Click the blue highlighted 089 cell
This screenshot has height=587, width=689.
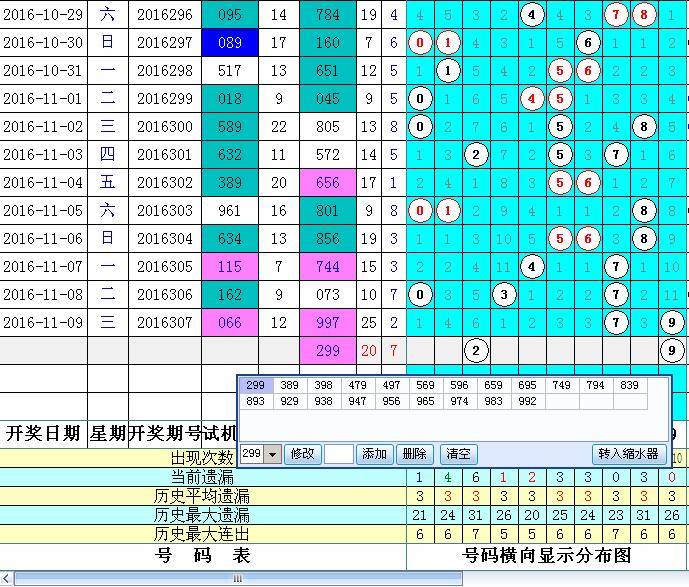[230, 43]
